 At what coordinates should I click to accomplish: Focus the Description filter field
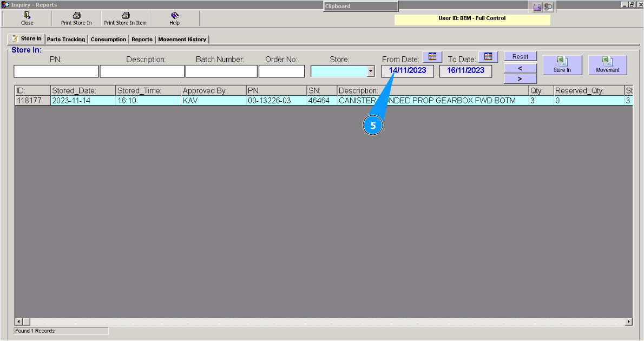point(142,71)
